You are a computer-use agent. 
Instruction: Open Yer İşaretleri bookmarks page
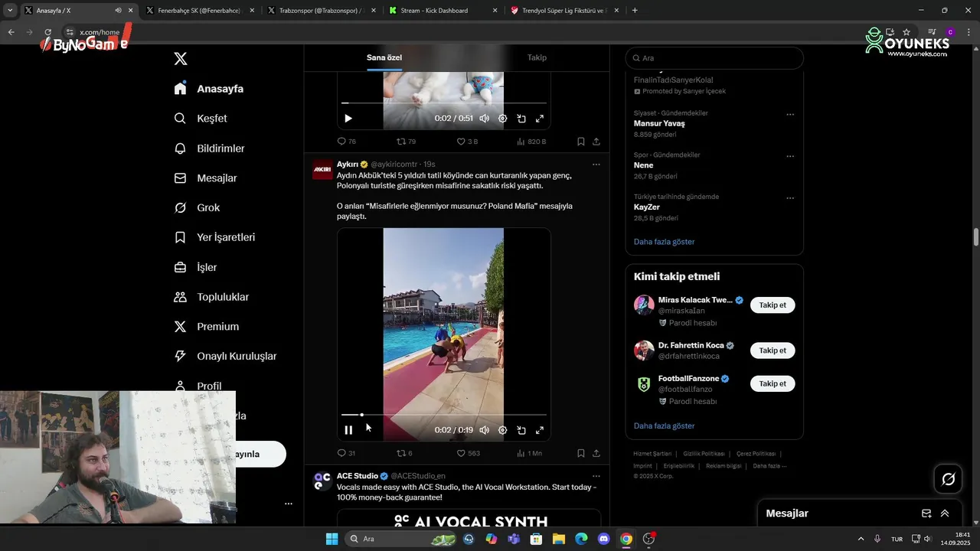(x=214, y=237)
